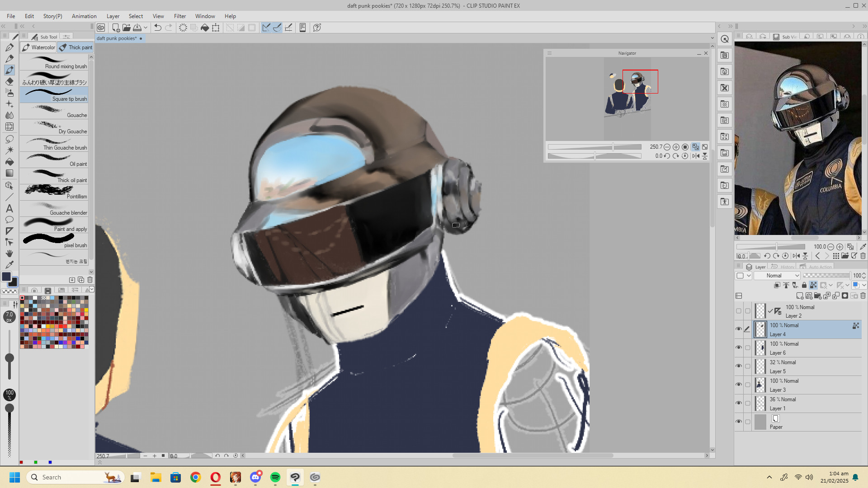Toggle Lock Layer padlock icon
The width and height of the screenshot is (868, 488).
pos(804,285)
